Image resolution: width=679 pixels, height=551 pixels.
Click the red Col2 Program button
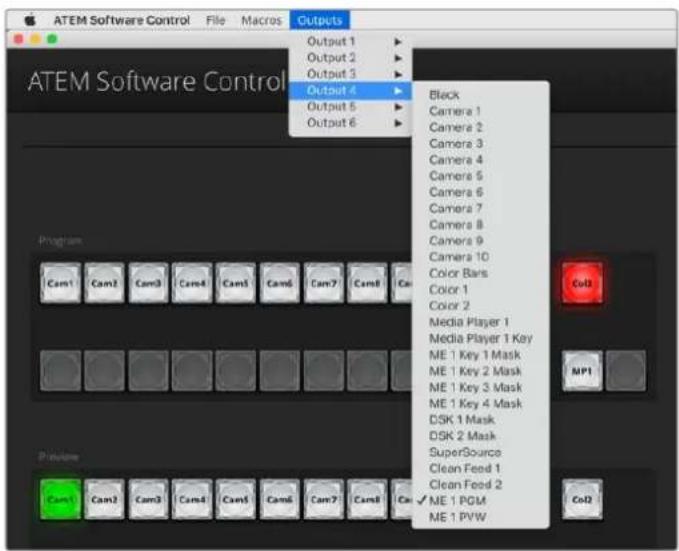point(582,283)
